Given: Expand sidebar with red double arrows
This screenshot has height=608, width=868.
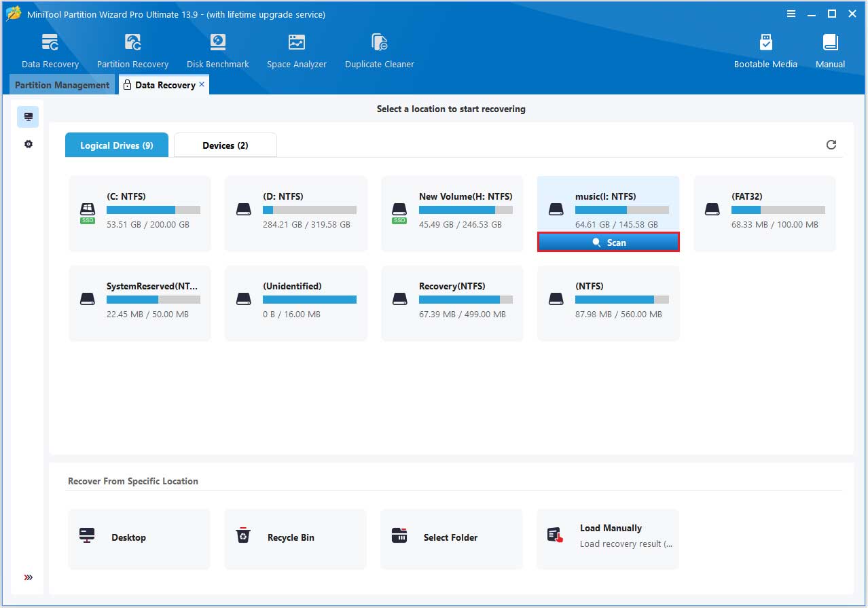Looking at the screenshot, I should [x=28, y=577].
